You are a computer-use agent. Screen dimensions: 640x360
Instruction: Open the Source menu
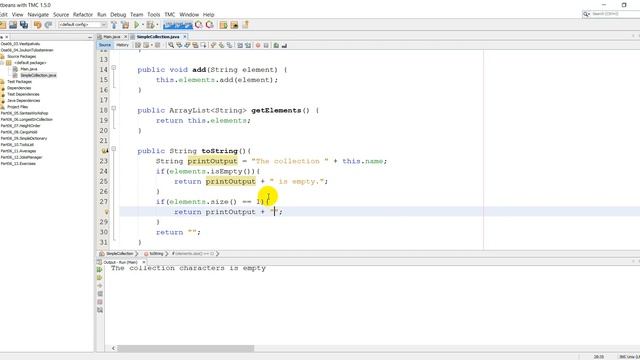click(x=61, y=15)
